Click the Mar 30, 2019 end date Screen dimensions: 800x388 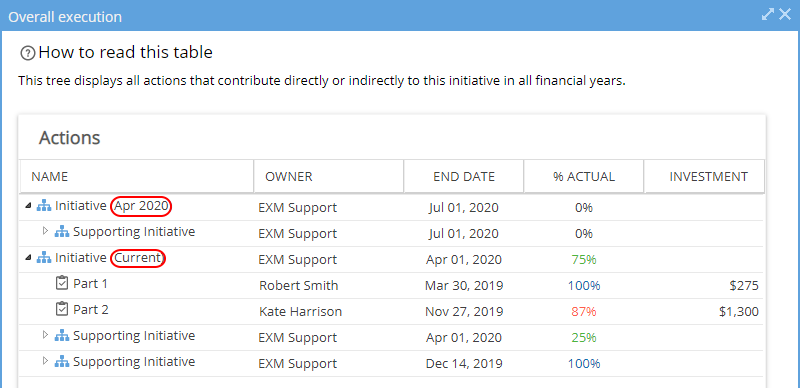(x=464, y=285)
